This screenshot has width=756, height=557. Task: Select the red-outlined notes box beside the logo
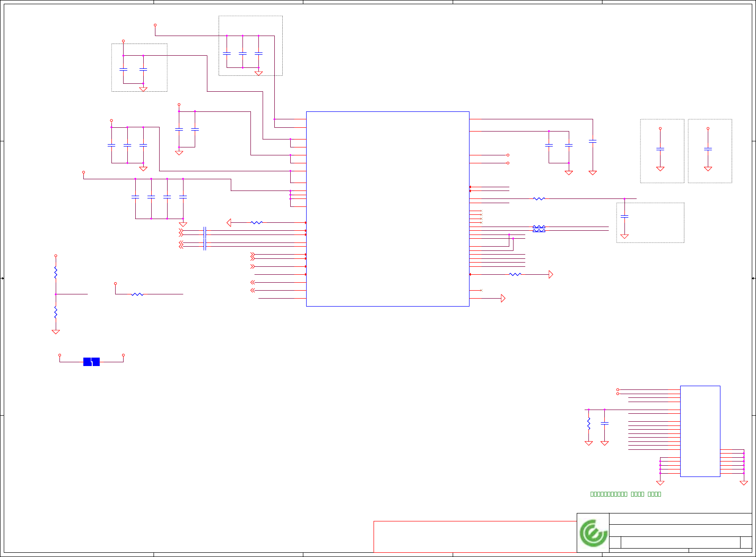coord(475,537)
